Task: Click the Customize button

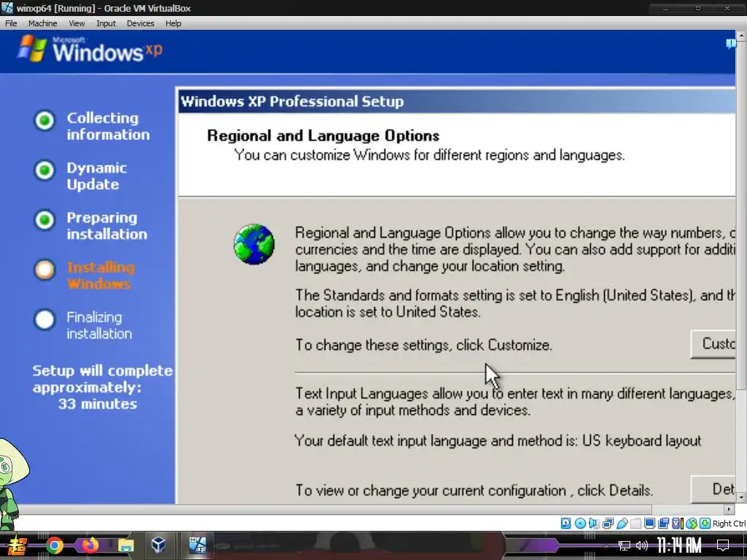Action: (x=713, y=344)
